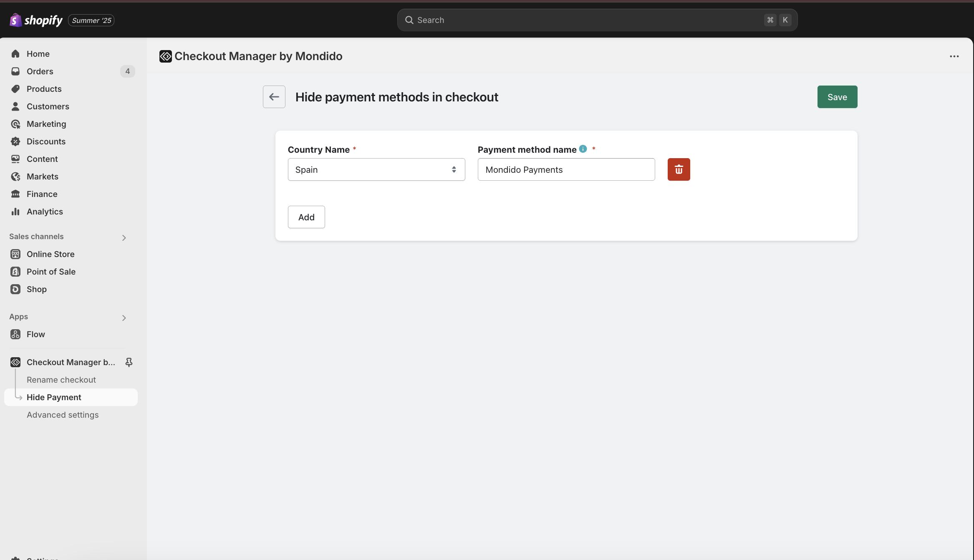Open Discounts page link
The height and width of the screenshot is (560, 974).
click(x=46, y=141)
